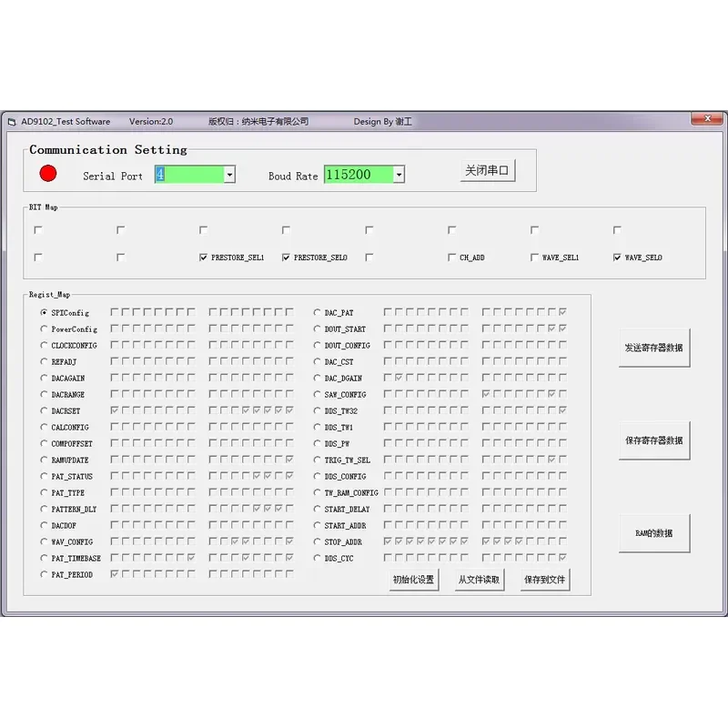Select the PAT_STATUS radio button

[44, 476]
